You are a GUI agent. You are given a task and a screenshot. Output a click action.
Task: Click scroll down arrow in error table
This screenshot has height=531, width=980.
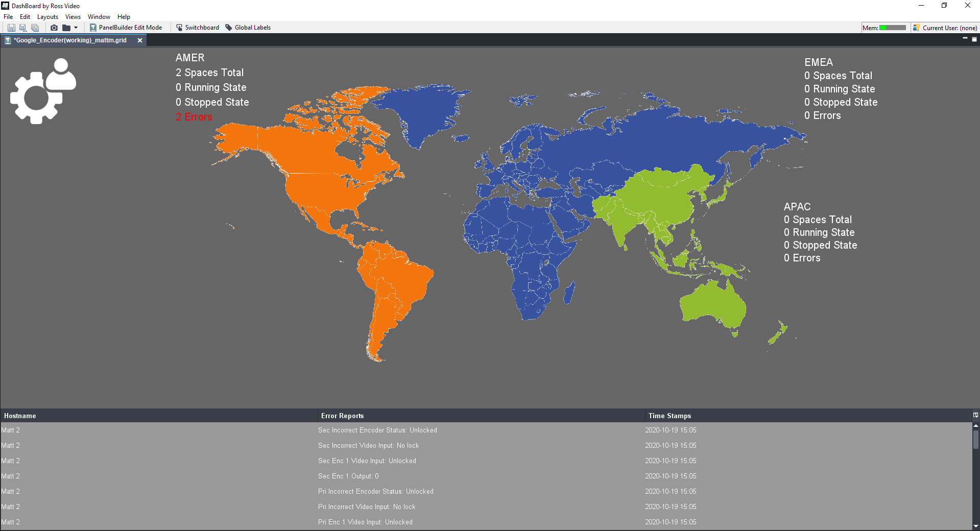coord(975,526)
